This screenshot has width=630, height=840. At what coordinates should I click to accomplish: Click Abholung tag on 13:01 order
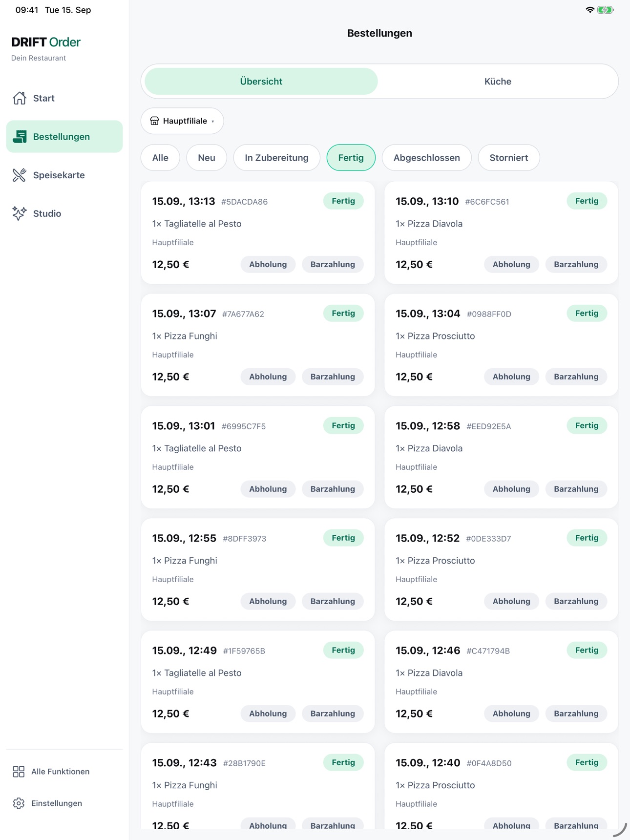coord(268,489)
